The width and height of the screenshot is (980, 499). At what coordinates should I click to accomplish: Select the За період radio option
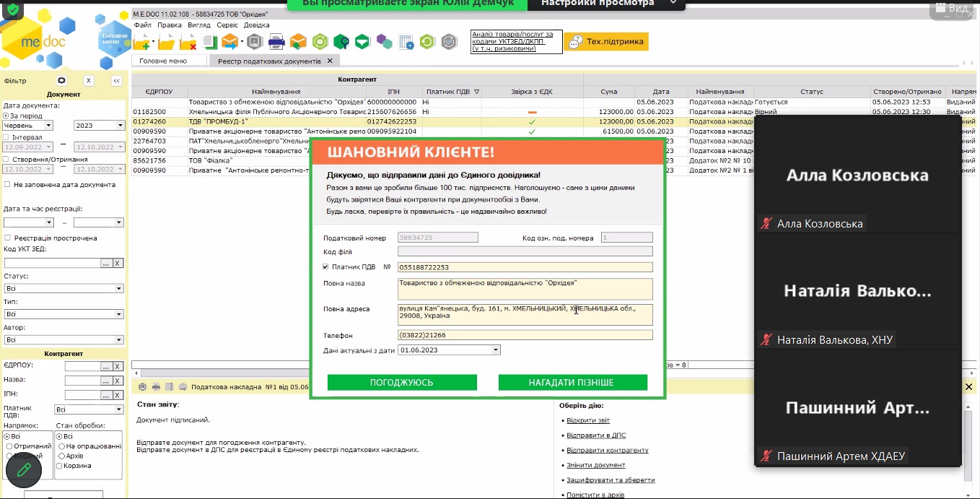[6, 116]
